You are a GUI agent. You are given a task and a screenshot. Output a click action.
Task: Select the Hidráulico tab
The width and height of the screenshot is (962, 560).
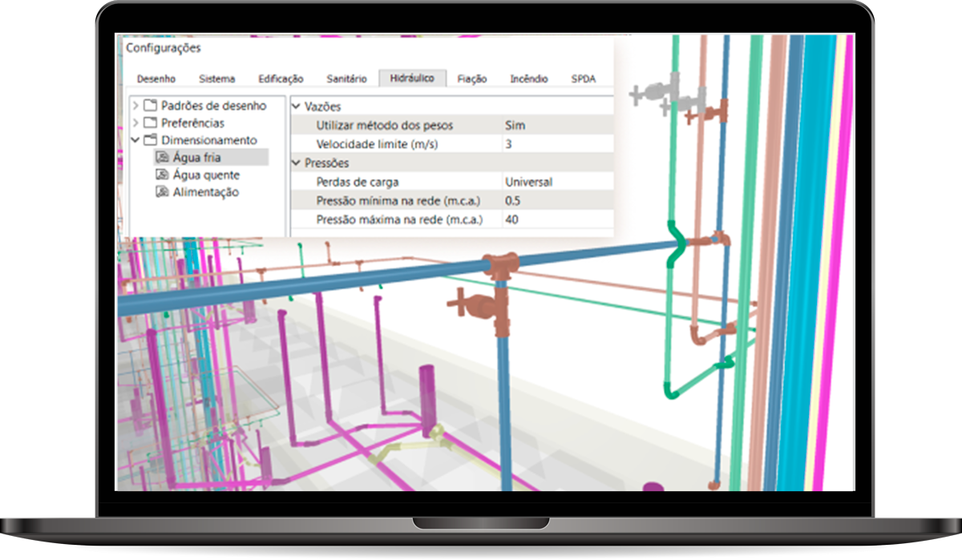coord(412,78)
